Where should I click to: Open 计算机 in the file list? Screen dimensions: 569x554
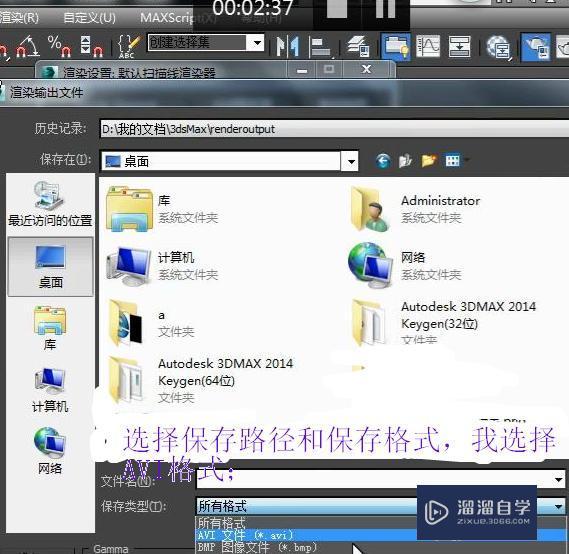(x=162, y=266)
